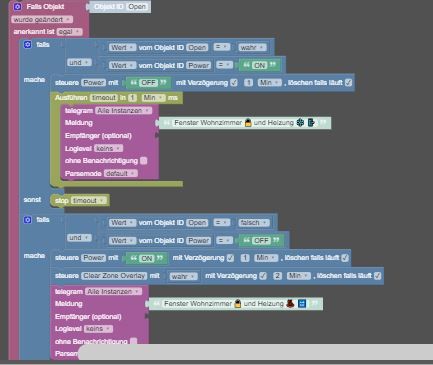Click lock emoji in second Fenster Wohnzimmer message
This screenshot has height=365, width=433.
click(238, 304)
